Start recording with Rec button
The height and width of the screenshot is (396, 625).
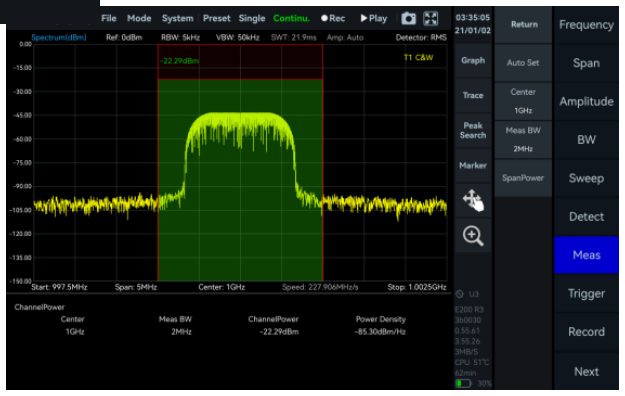pos(333,18)
